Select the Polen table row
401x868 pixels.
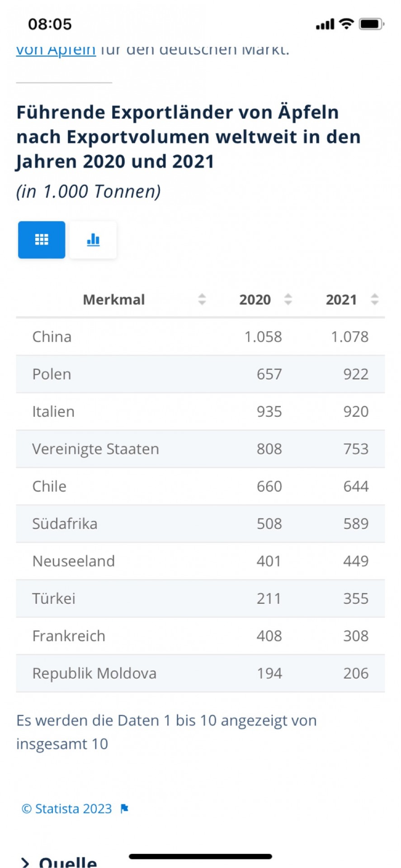(200, 374)
